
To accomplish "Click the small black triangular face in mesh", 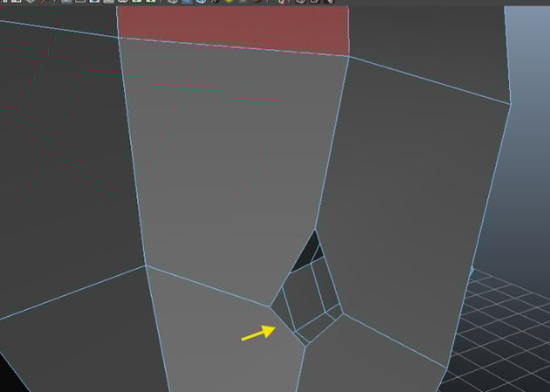I will pos(307,254).
